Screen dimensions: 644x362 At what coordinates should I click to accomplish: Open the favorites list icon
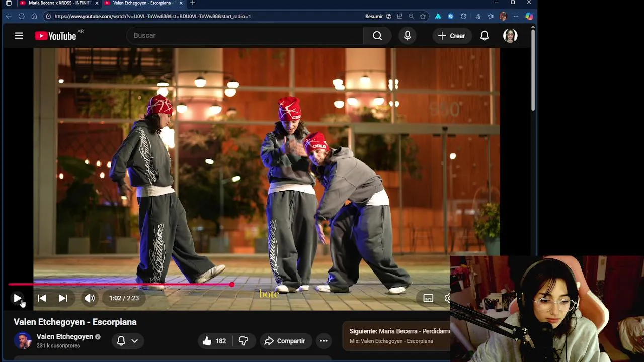491,16
